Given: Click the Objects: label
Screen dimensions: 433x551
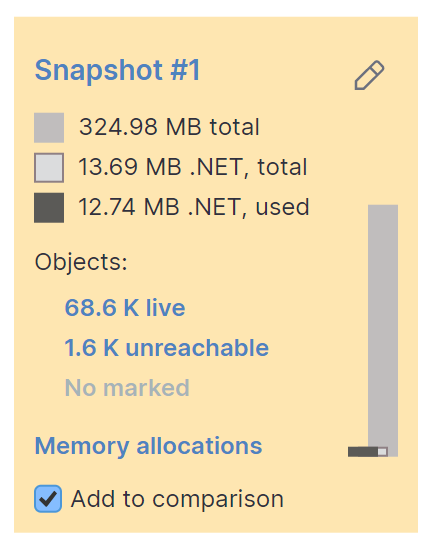Looking at the screenshot, I should click(x=81, y=262).
